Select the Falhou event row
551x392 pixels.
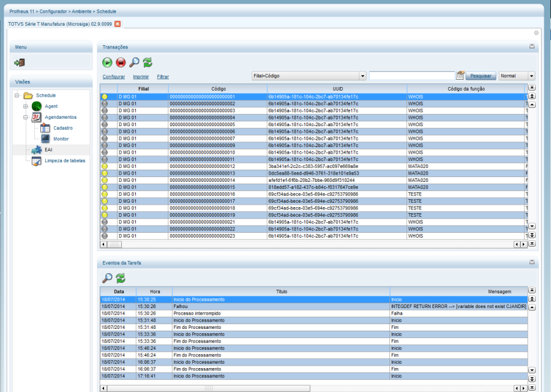coord(314,307)
